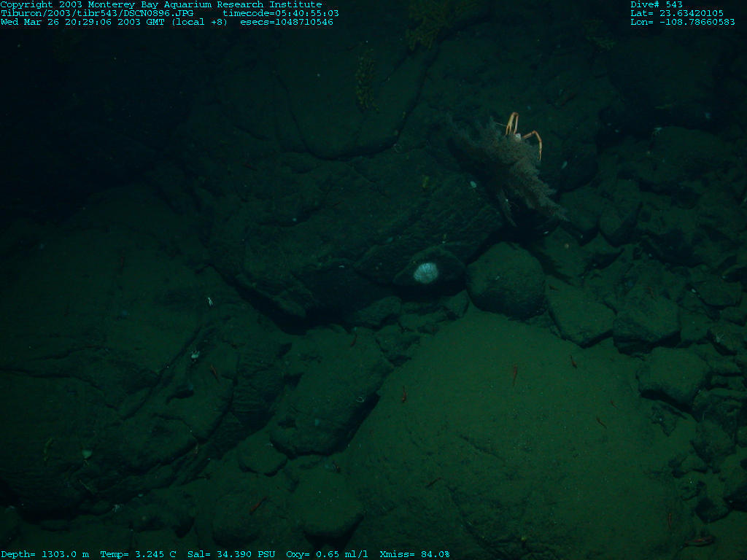Image resolution: width=747 pixels, height=560 pixels.
Task: Click the copyright Monterey Bay Aquarium text
Action: tap(161, 4)
